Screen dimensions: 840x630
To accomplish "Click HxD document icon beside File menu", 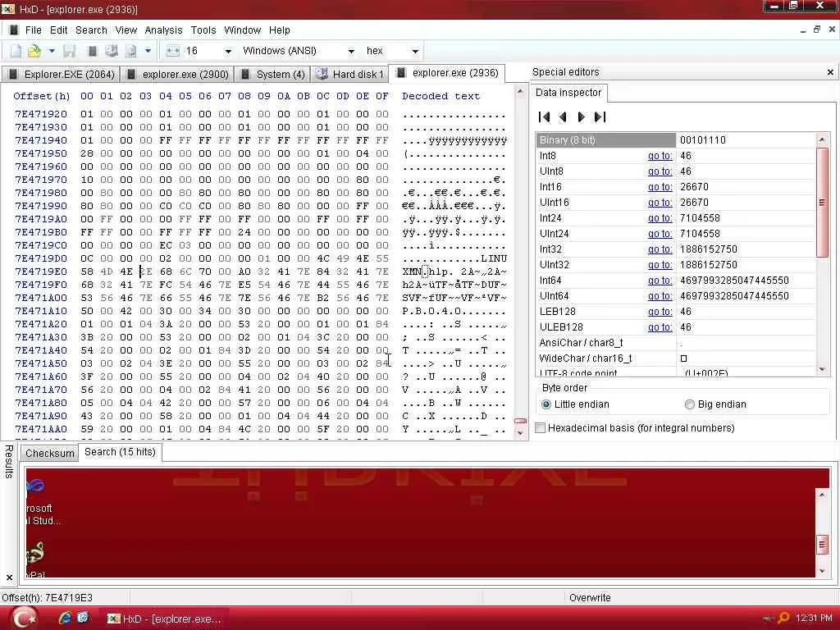I will 15,30.
